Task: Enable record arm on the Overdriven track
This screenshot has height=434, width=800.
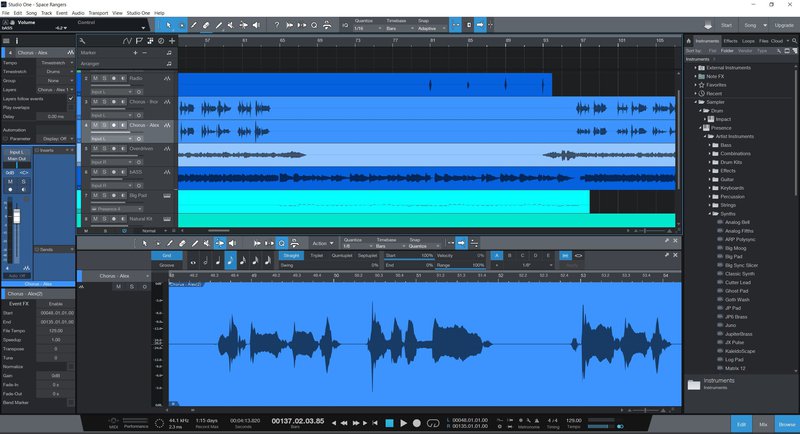Action: click(x=114, y=148)
